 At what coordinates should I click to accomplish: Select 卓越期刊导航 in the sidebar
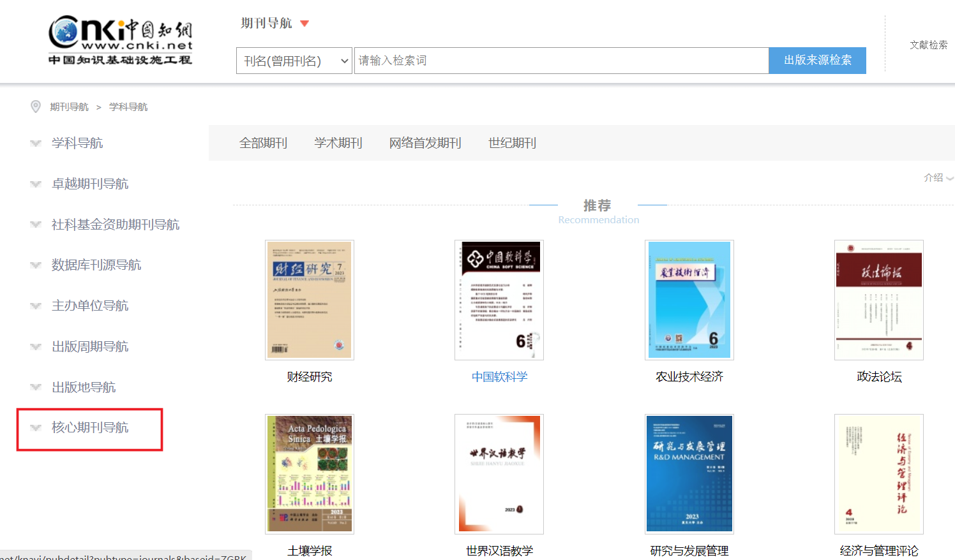(x=90, y=184)
